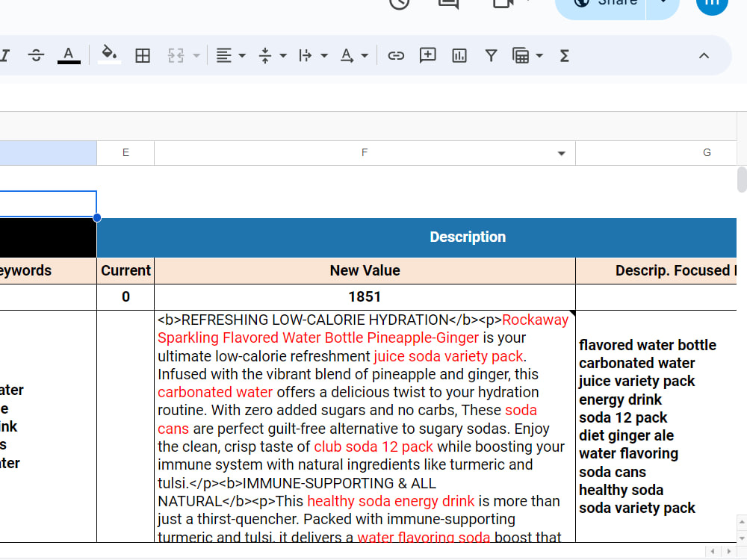Create a filter

pyautogui.click(x=492, y=56)
